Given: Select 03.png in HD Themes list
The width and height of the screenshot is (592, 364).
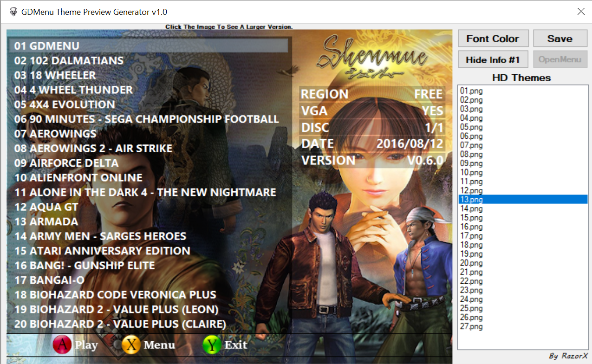Looking at the screenshot, I should (x=522, y=109).
